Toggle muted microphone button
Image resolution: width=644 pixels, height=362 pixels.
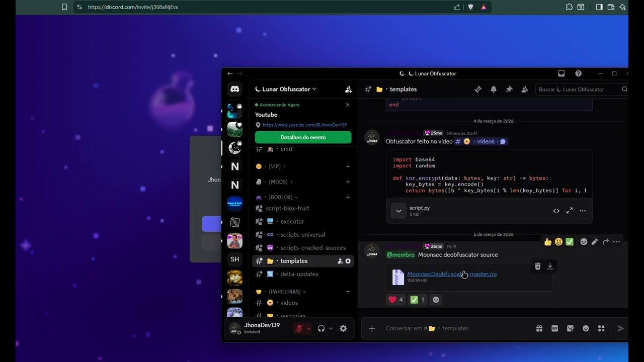click(x=299, y=328)
